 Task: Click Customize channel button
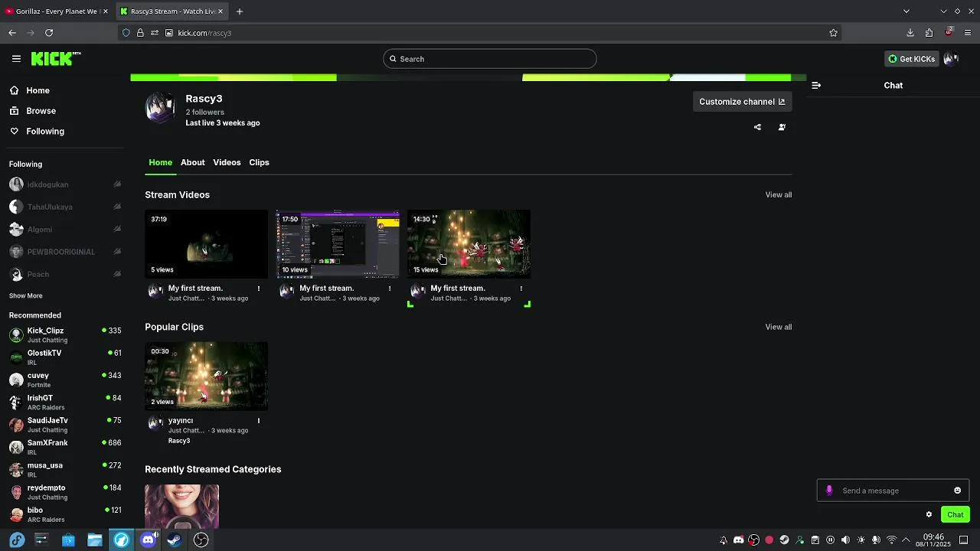[x=742, y=102]
